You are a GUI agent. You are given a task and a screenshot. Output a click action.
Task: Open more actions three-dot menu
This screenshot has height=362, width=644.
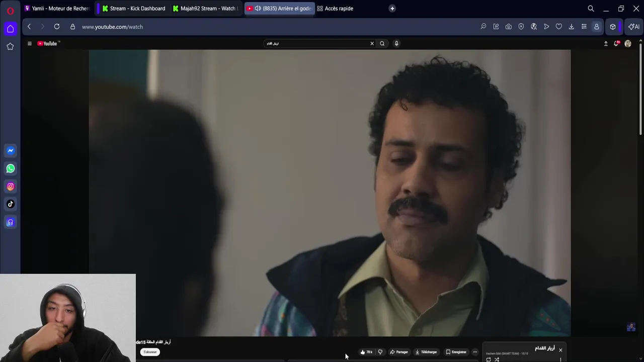(x=475, y=352)
